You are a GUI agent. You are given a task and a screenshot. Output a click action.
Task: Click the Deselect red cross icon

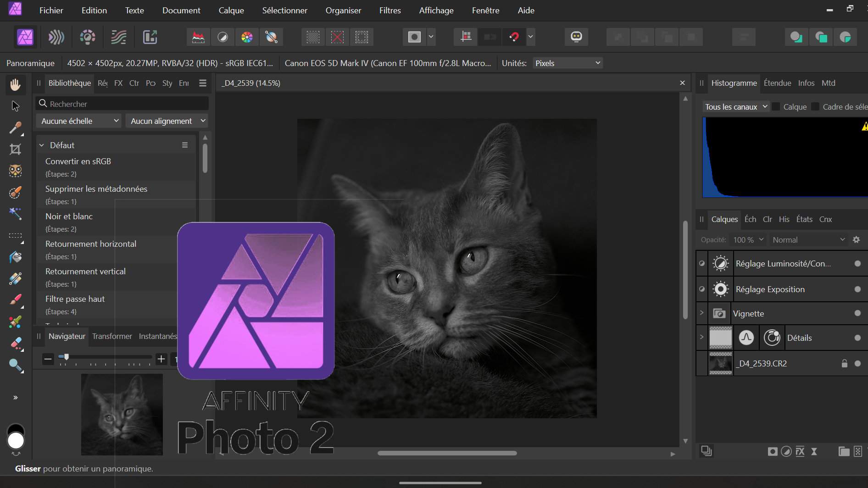337,37
